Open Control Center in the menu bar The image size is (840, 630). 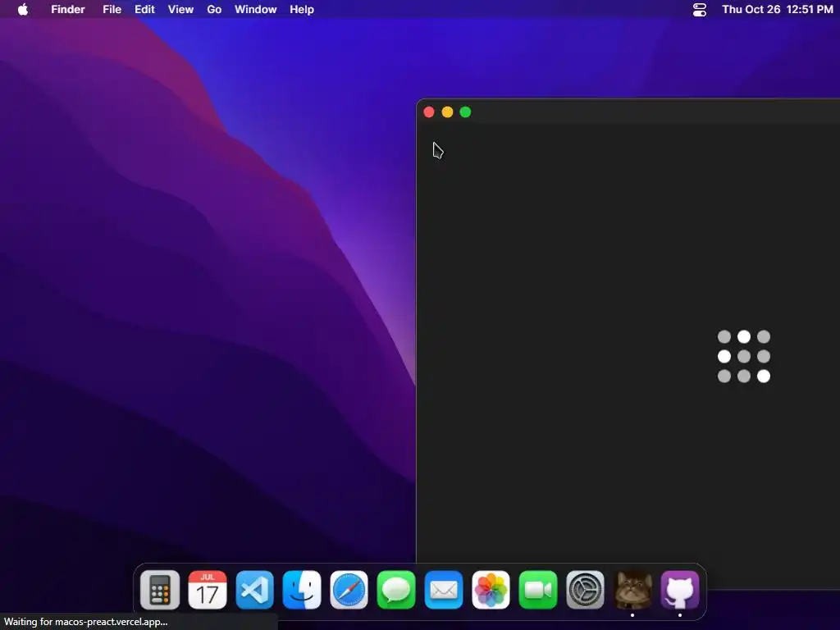700,9
